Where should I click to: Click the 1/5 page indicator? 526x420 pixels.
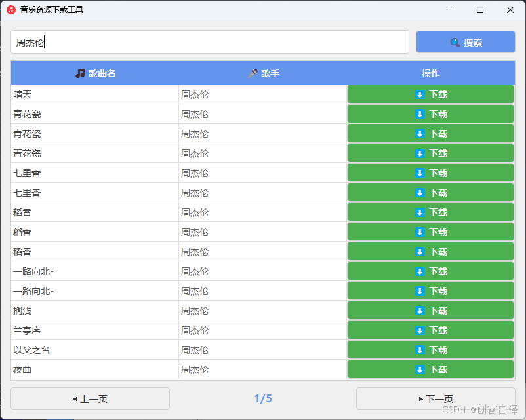(x=263, y=398)
